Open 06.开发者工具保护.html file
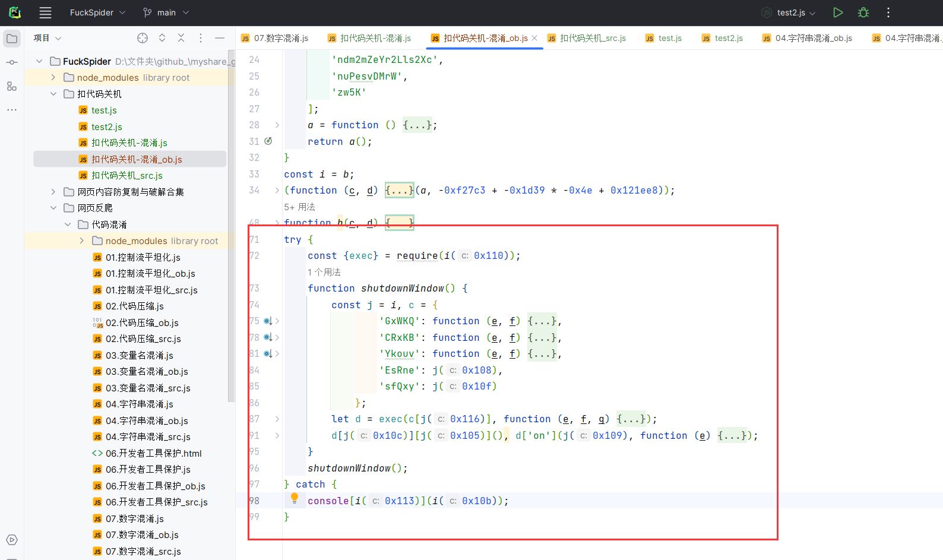 tap(153, 453)
